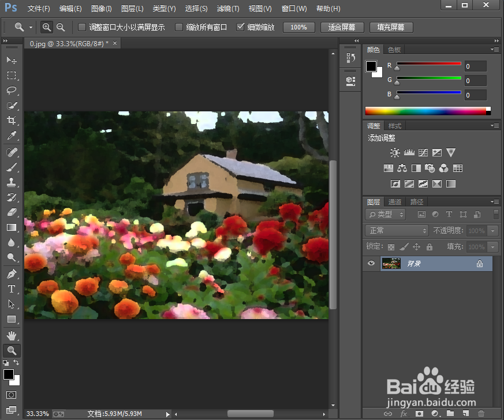Add a Color Balance adjustment
The image size is (504, 420).
point(402,168)
